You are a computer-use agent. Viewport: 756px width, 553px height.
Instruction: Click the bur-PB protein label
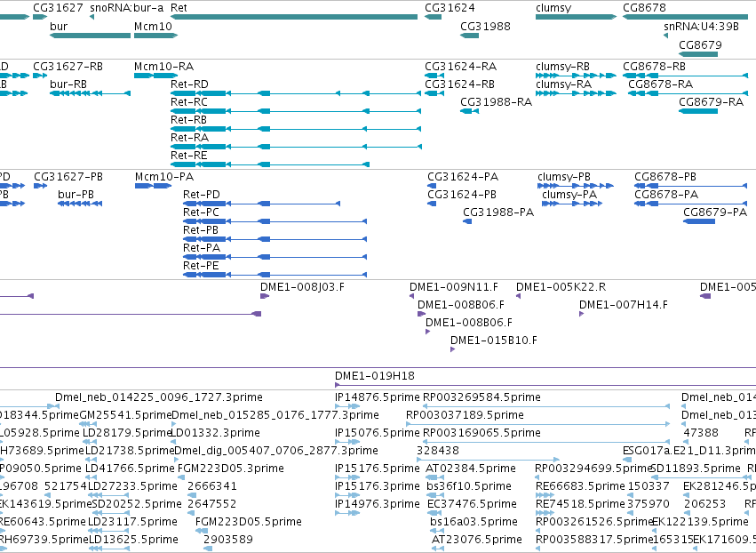tap(76, 195)
